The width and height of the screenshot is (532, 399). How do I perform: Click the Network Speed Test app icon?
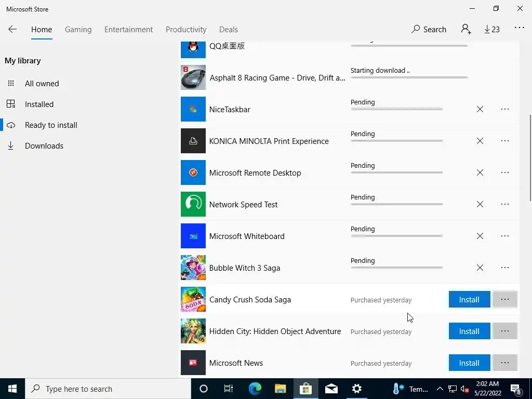coord(193,204)
